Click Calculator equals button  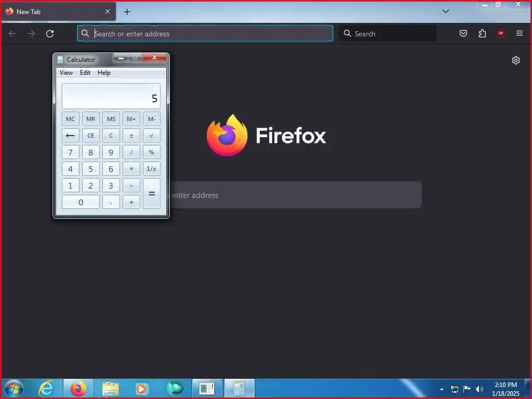[152, 194]
